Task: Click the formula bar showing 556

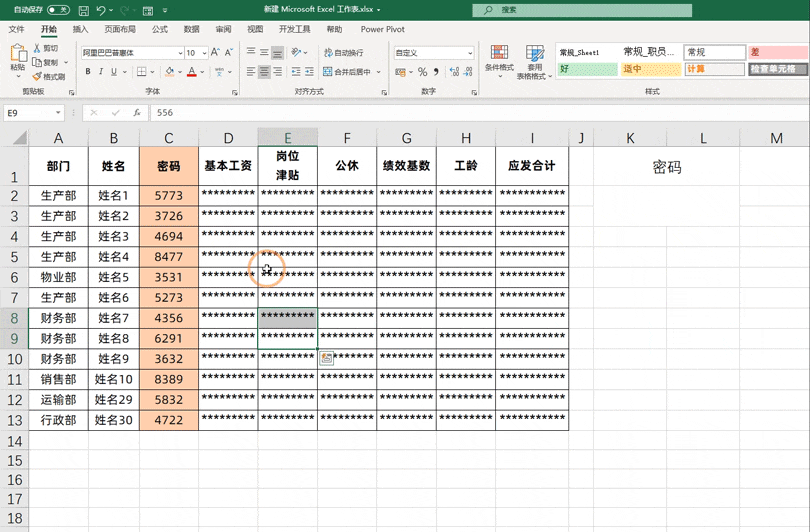Action: coord(478,113)
